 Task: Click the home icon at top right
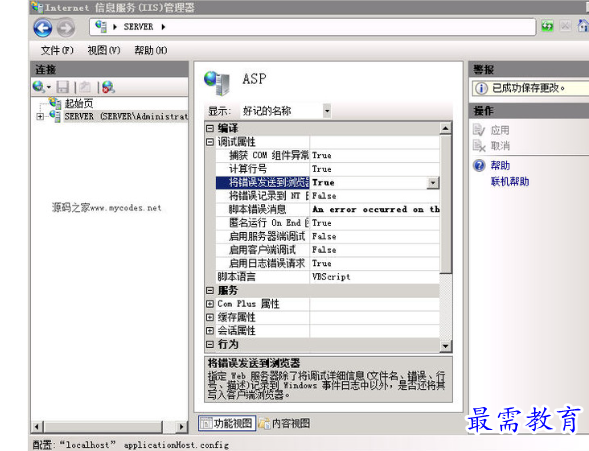[x=583, y=26]
